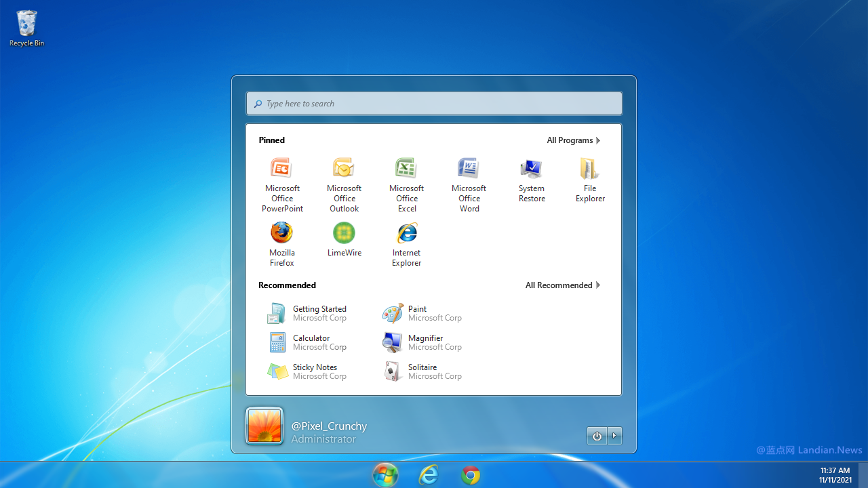868x488 pixels.
Task: Open power options arrow next to power button
Action: click(x=614, y=436)
